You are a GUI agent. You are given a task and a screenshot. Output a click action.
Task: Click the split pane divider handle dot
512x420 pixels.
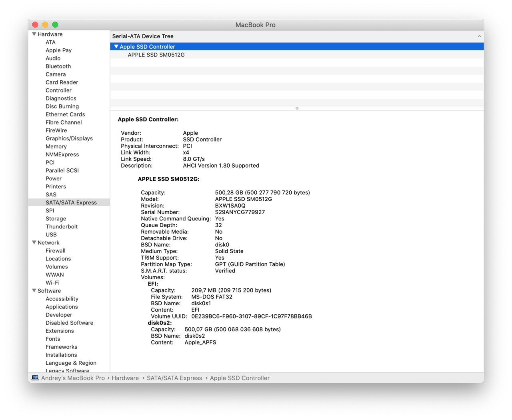(x=297, y=108)
